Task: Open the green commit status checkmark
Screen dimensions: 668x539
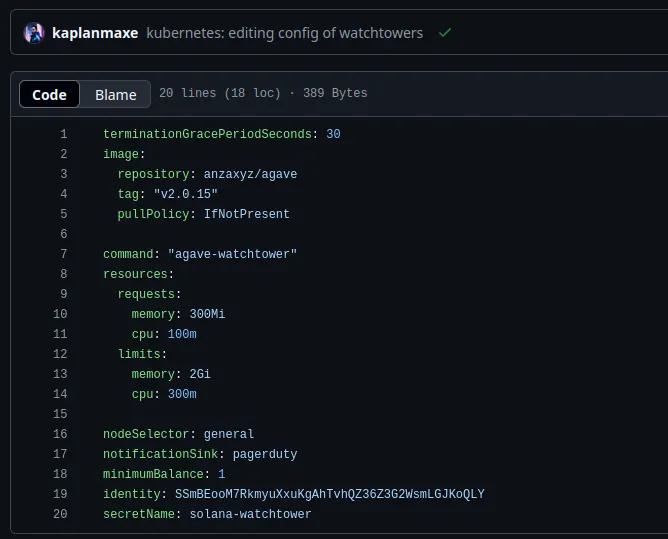Action: point(445,33)
